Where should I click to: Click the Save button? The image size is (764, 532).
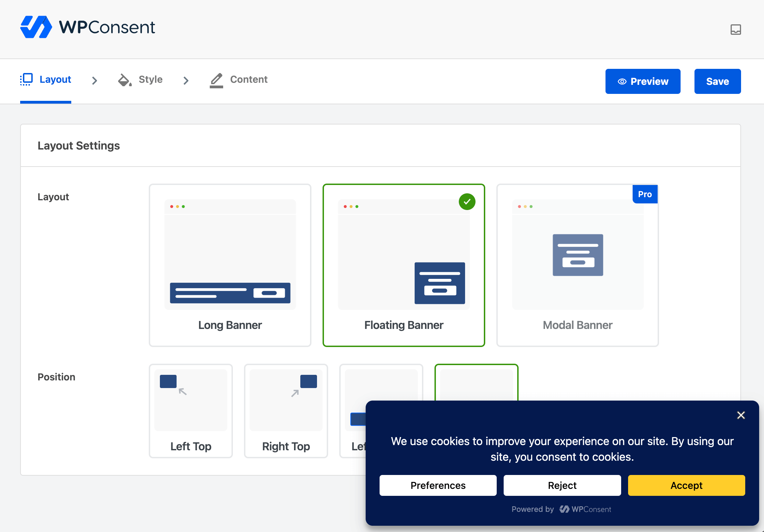(x=717, y=81)
